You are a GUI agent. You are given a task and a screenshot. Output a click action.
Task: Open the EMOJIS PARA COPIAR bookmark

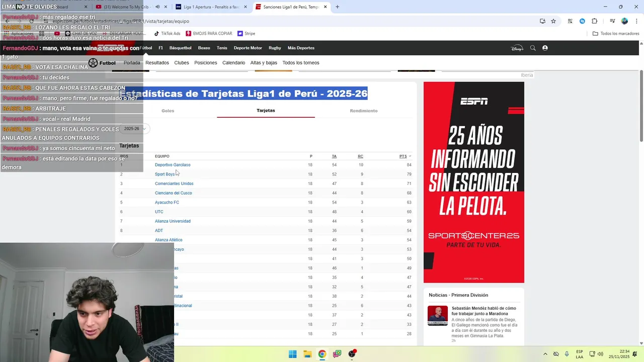(x=209, y=34)
